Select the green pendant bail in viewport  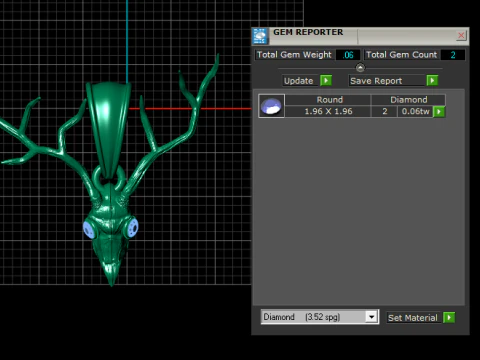point(108,129)
